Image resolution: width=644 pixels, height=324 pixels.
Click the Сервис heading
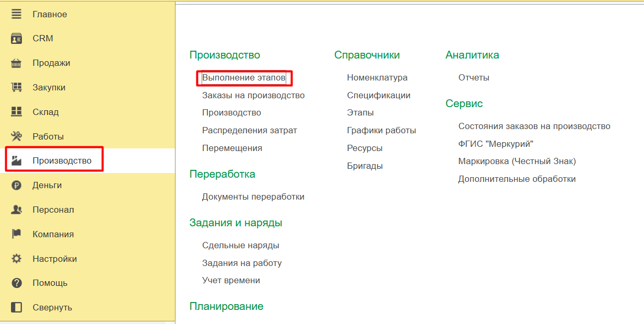click(464, 103)
